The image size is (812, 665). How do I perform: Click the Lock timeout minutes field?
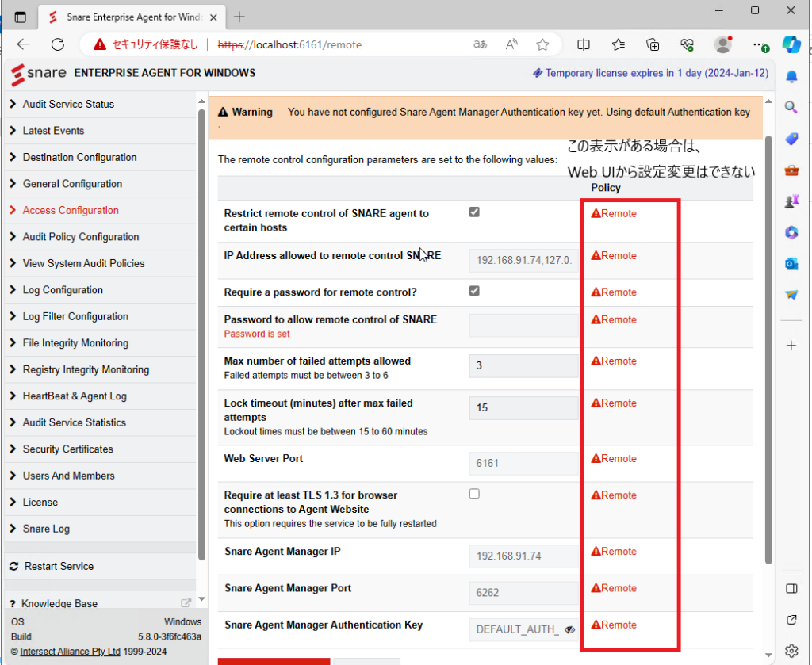coord(523,407)
